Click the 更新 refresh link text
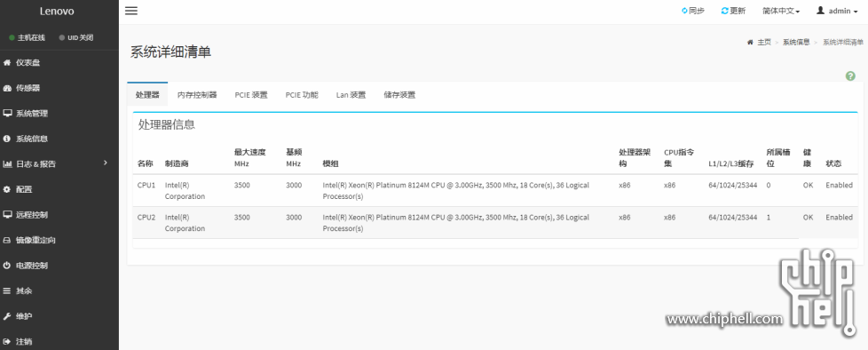Screen dimensions: 868x350 (738, 11)
